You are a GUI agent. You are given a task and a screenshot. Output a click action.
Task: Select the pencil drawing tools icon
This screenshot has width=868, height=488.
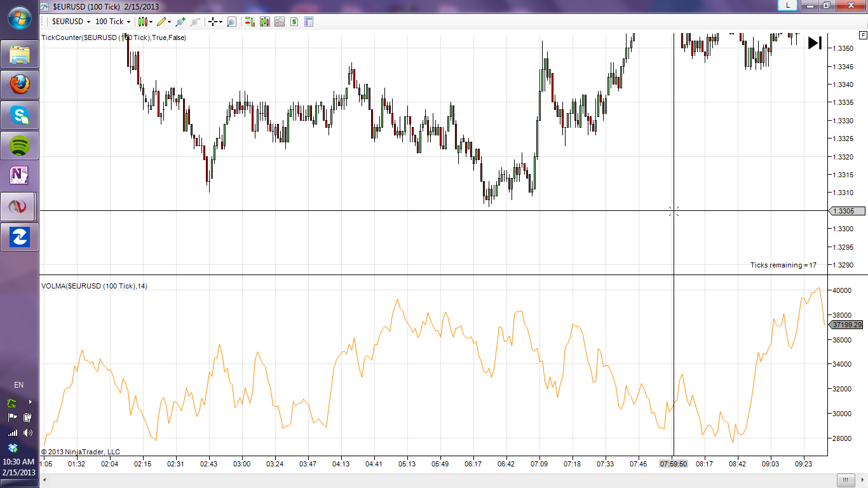(161, 22)
